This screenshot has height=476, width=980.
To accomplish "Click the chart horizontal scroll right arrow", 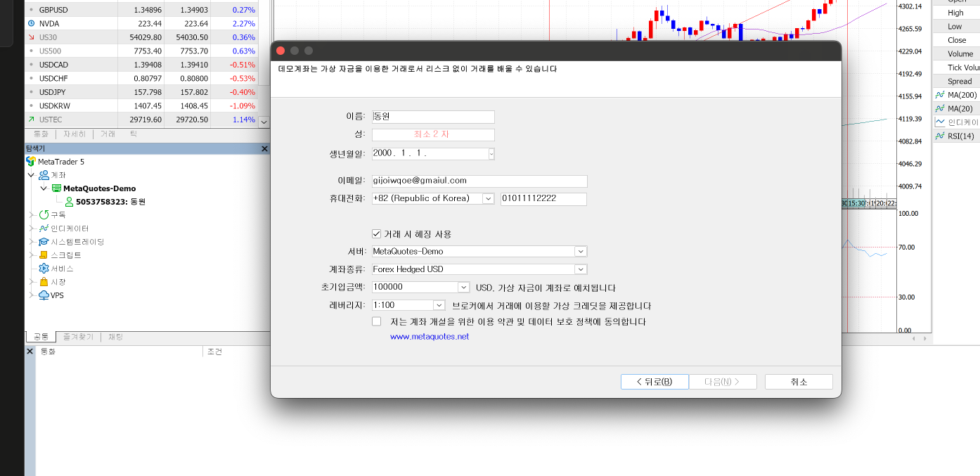I will coord(924,339).
